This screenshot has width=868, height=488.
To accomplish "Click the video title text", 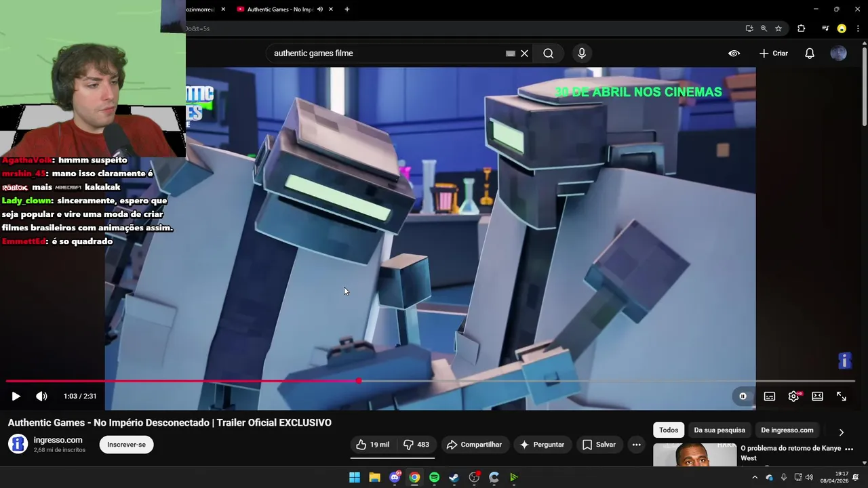I will click(x=170, y=423).
